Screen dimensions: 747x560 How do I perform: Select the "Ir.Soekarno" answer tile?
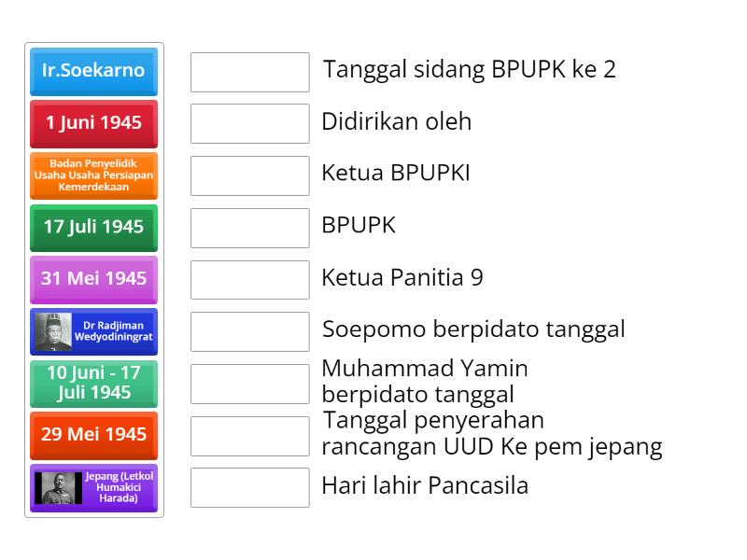[x=93, y=71]
